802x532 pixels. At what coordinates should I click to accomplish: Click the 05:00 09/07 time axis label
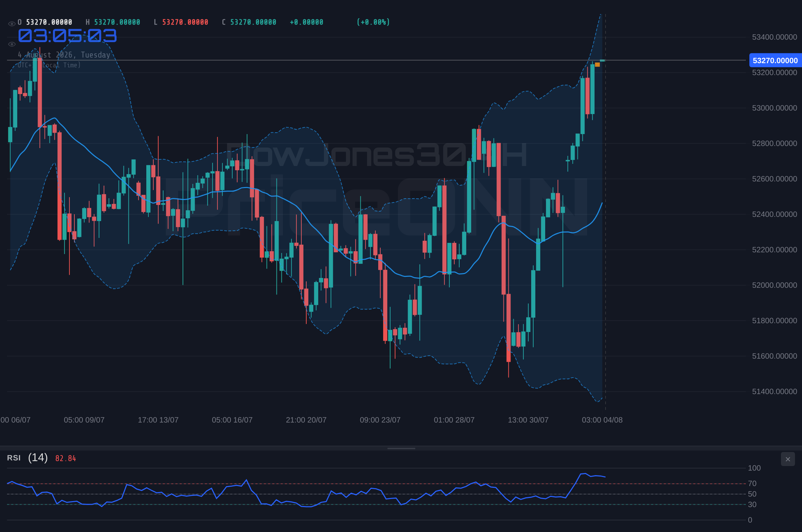pyautogui.click(x=84, y=420)
